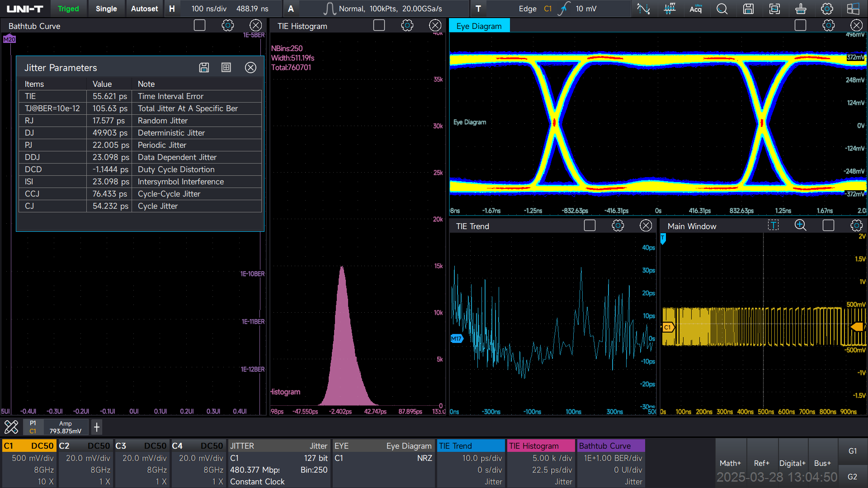Screen dimensions: 868x488
Task: Select the Eye Diagram tab
Action: coord(479,26)
